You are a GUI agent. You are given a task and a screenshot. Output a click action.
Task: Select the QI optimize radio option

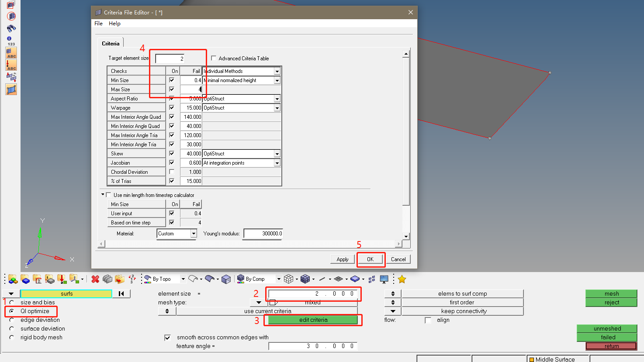coord(11,311)
